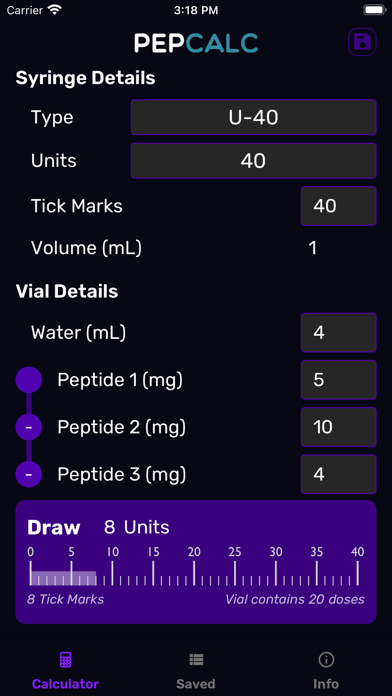Open the Info circle icon
The image size is (392, 696).
click(326, 660)
